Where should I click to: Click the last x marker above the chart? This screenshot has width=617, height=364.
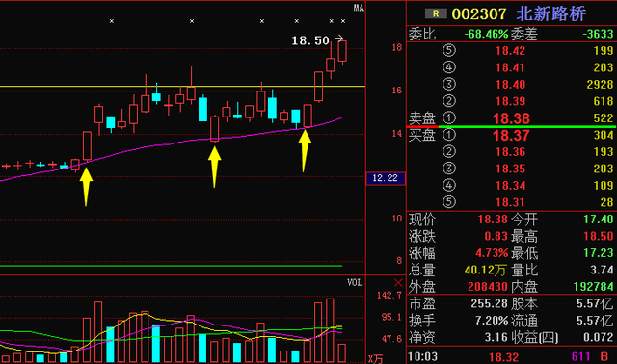pos(343,21)
